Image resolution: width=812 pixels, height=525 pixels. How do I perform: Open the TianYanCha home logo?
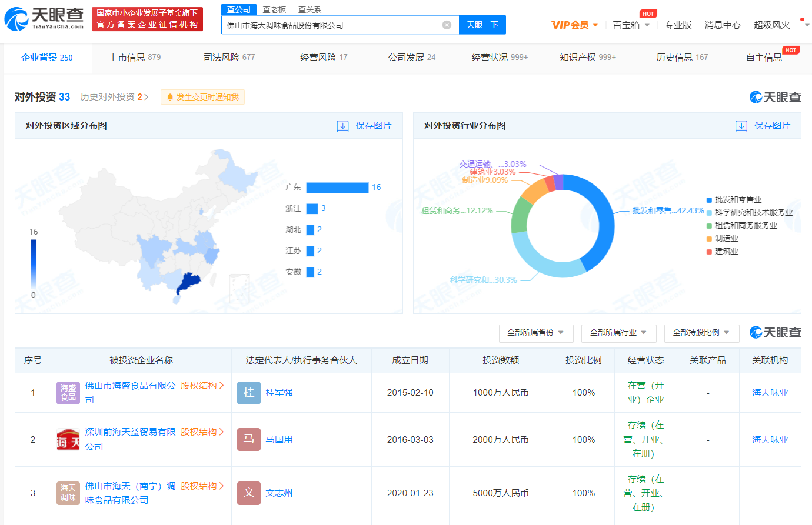44,19
